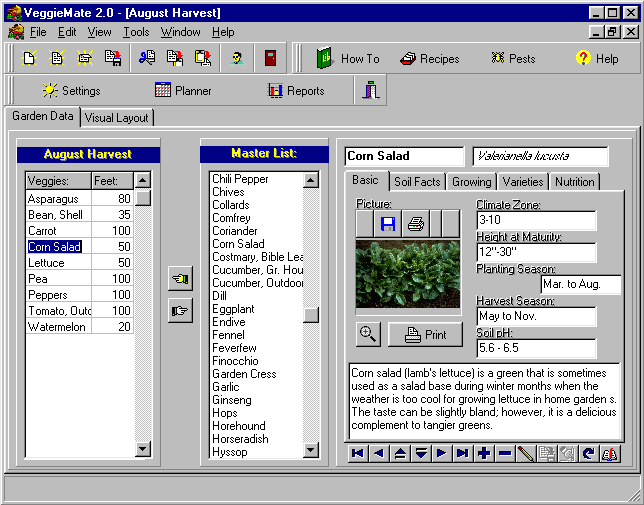Open the Recipes toolbar button
The image size is (644, 505).
pos(429,58)
